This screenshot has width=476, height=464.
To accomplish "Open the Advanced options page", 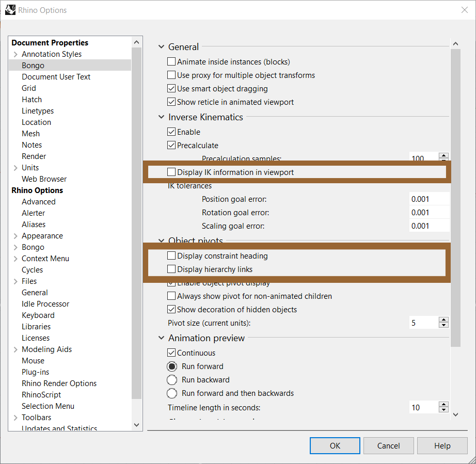I will [x=39, y=201].
